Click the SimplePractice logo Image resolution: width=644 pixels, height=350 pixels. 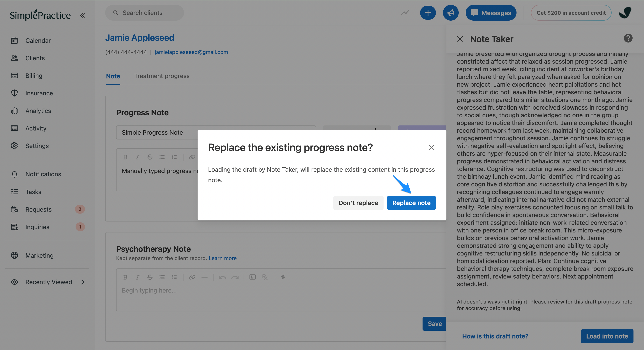click(x=40, y=15)
